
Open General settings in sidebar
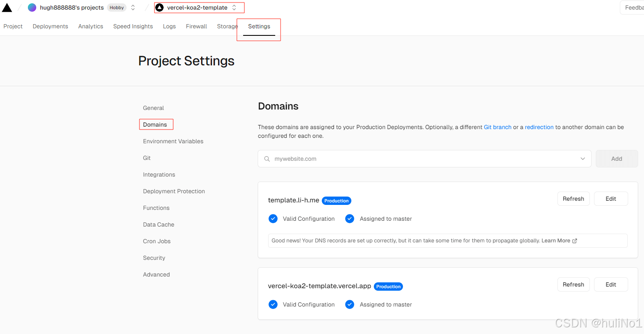tap(154, 108)
